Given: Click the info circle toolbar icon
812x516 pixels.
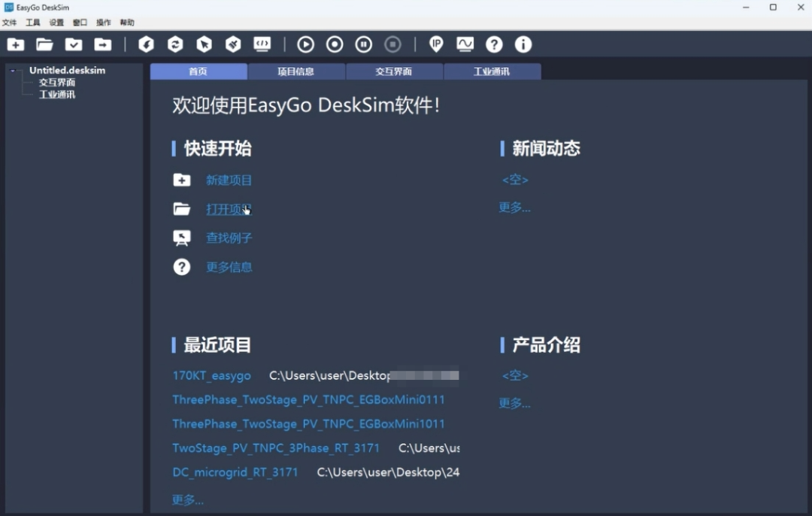Looking at the screenshot, I should [523, 44].
